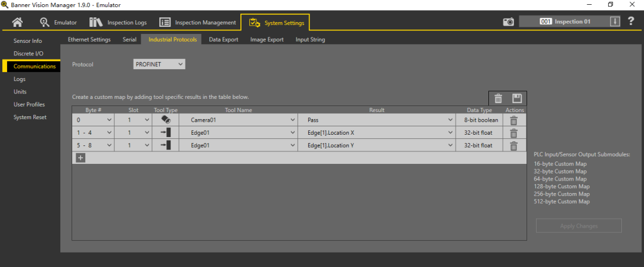The height and width of the screenshot is (267, 644).
Task: Delete the Edge[1].Location X row
Action: click(x=513, y=133)
